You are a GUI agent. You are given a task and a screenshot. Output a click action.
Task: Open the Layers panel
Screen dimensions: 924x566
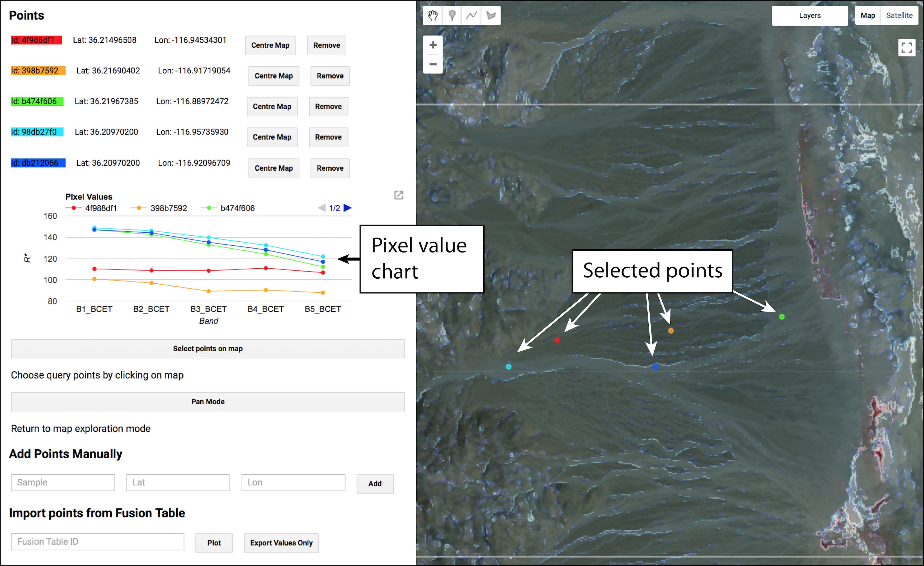point(810,15)
